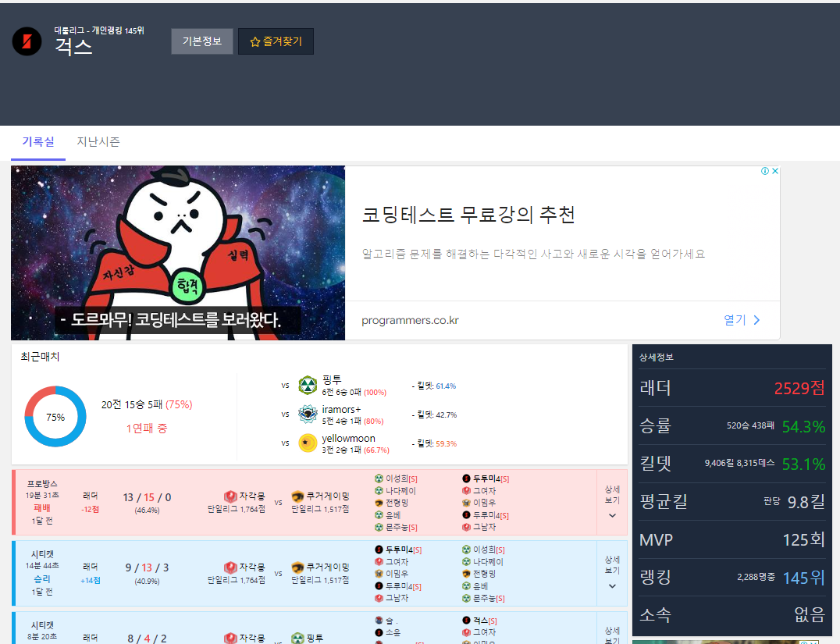
Task: Expand 상세보기 for the 프로방스 match
Action: 612,502
